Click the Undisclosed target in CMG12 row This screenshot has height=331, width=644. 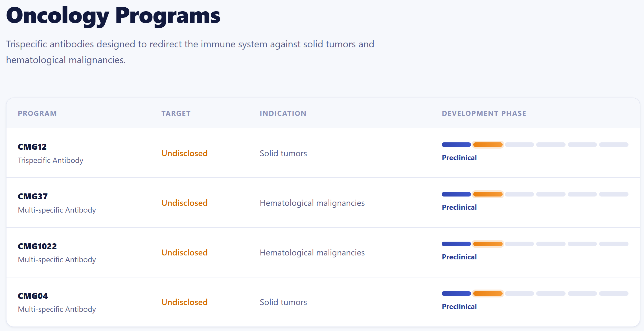click(185, 153)
